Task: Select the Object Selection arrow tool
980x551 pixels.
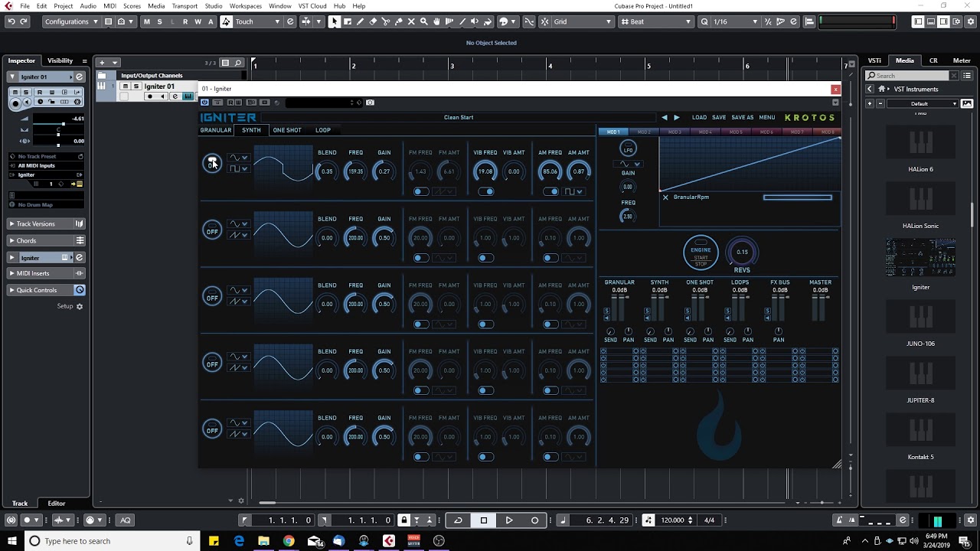Action: pyautogui.click(x=334, y=21)
